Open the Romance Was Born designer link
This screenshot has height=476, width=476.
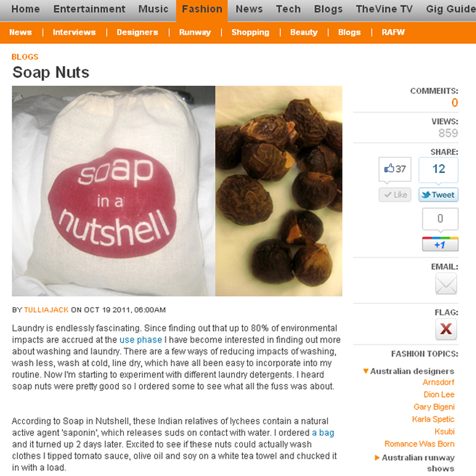(419, 444)
